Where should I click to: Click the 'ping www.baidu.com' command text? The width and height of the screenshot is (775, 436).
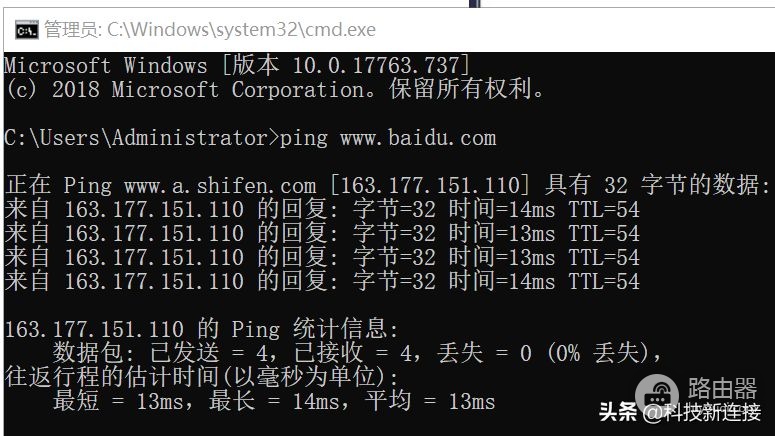(388, 138)
